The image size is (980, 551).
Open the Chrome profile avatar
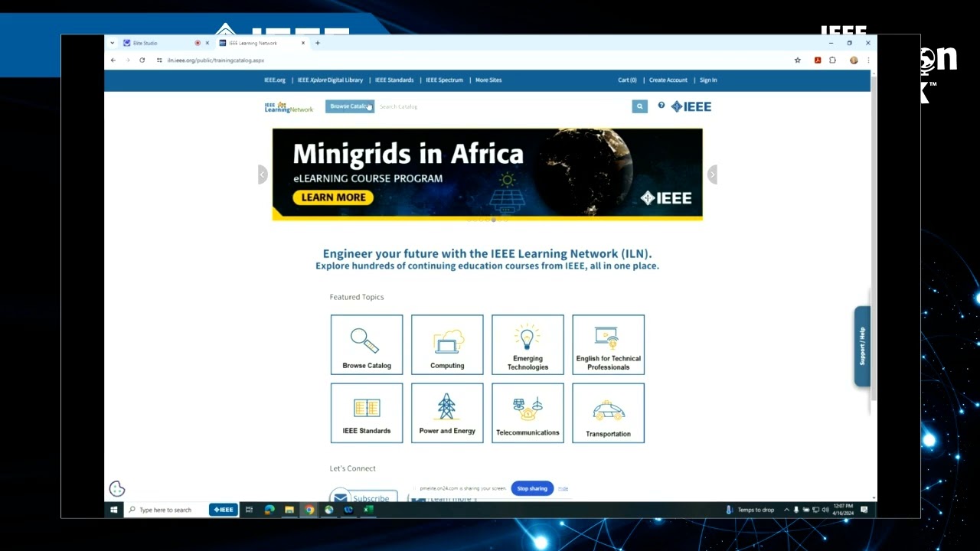pos(854,60)
